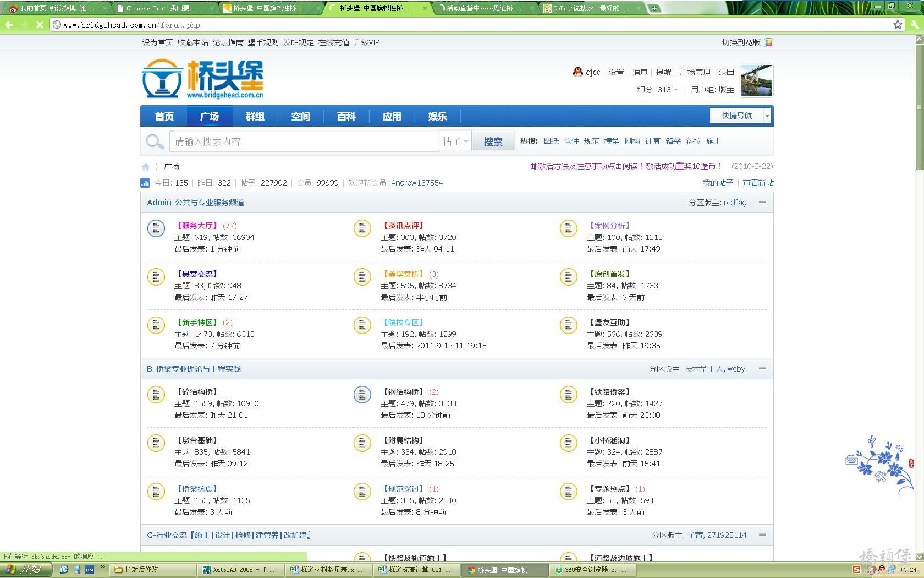924x578 pixels.
Task: Click the 搜索 button
Action: point(493,141)
